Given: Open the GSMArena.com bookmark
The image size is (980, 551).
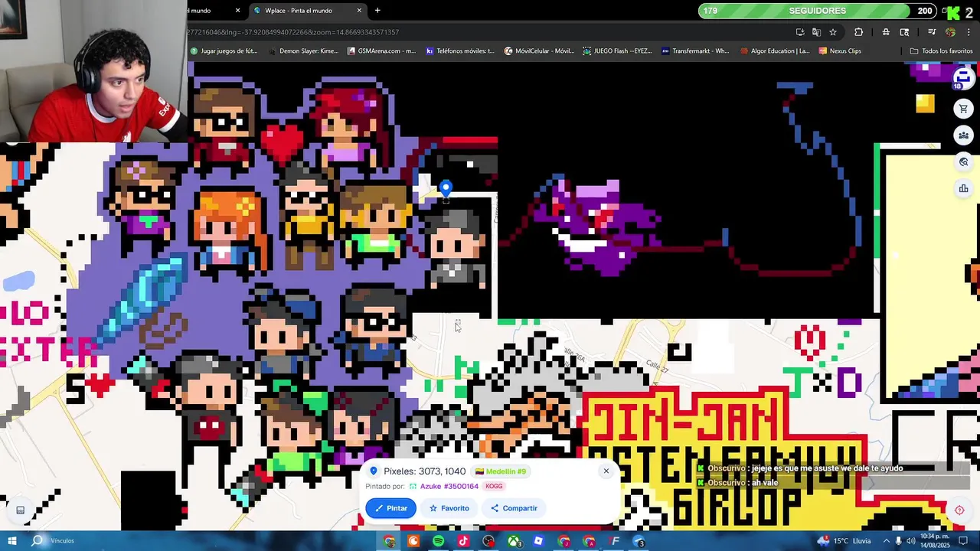Looking at the screenshot, I should click(x=381, y=51).
